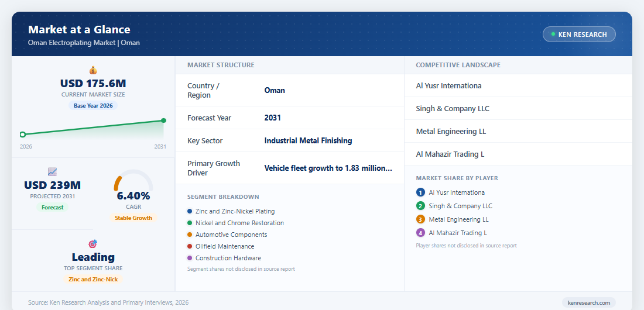
Task: Click the orange Automotive Components dot
Action: point(189,235)
